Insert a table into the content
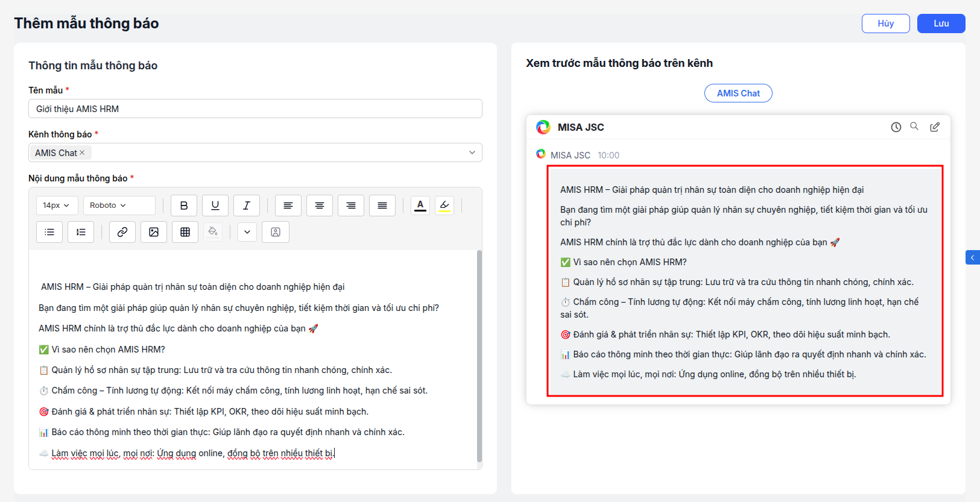The image size is (980, 502). pyautogui.click(x=185, y=232)
